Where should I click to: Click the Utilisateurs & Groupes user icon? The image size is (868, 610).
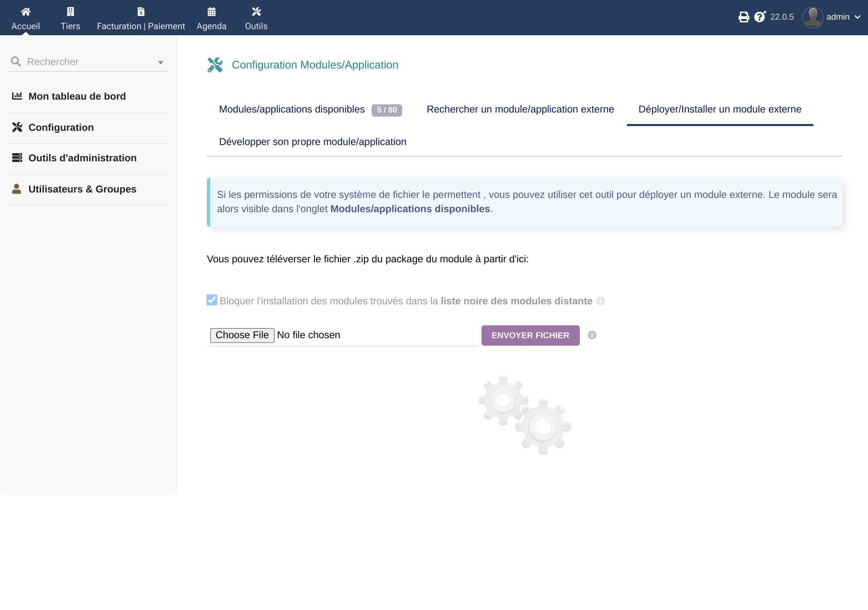pos(17,189)
